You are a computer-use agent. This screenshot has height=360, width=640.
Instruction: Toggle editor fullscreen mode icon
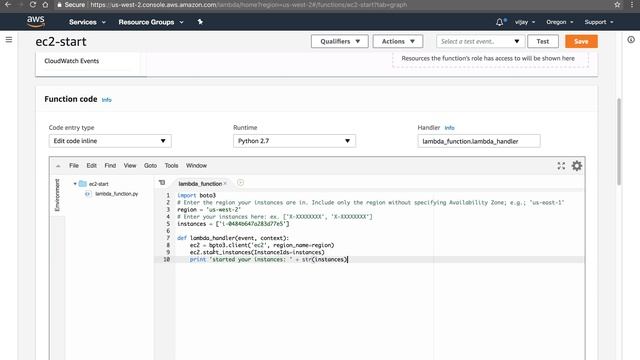click(x=561, y=165)
